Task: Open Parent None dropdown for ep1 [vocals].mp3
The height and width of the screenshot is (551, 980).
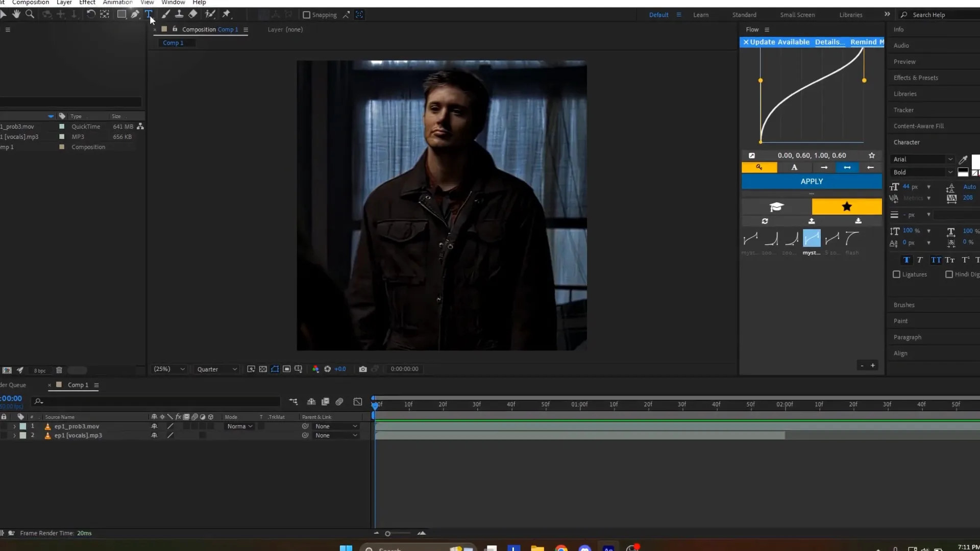Action: coord(336,436)
